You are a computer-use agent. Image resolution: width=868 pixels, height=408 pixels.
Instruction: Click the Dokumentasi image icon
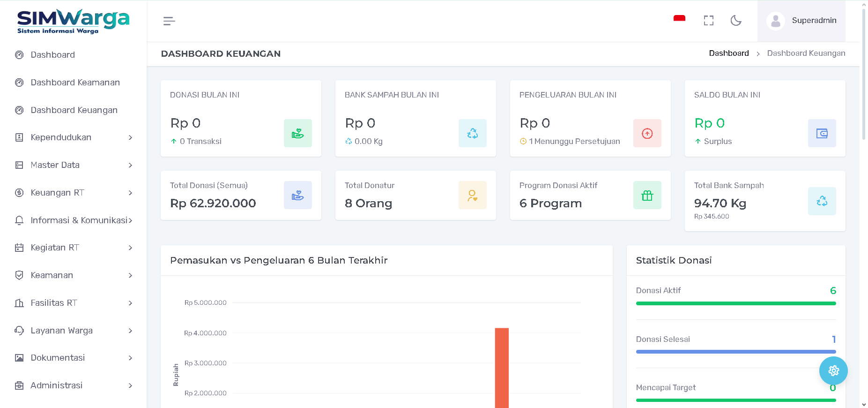pos(19,358)
